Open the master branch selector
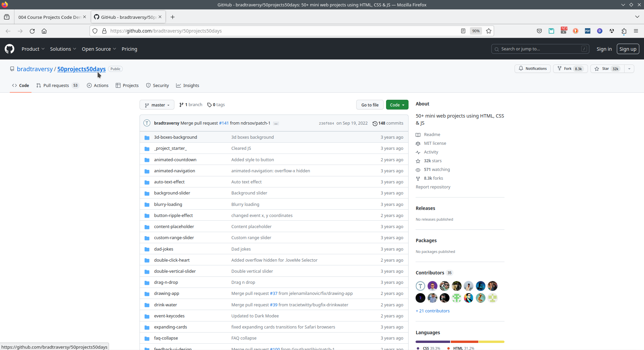Screen dimensions: 644x350 [x=157, y=105]
